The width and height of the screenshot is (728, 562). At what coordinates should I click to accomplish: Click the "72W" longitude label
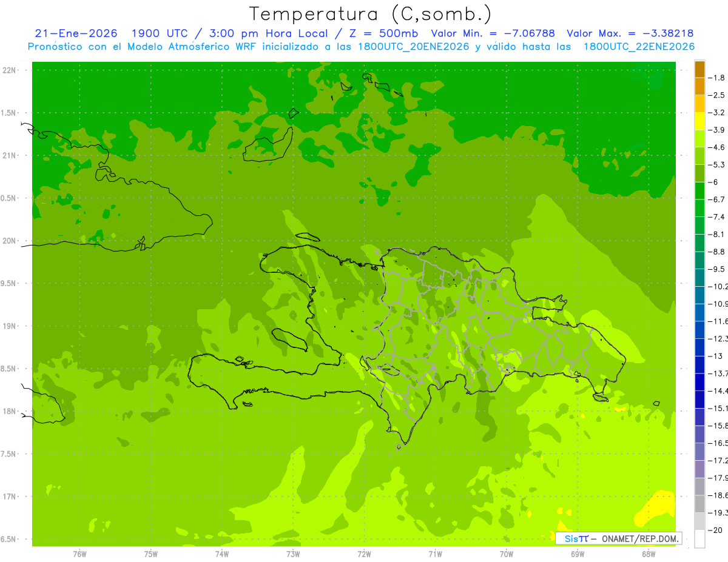[x=365, y=554]
